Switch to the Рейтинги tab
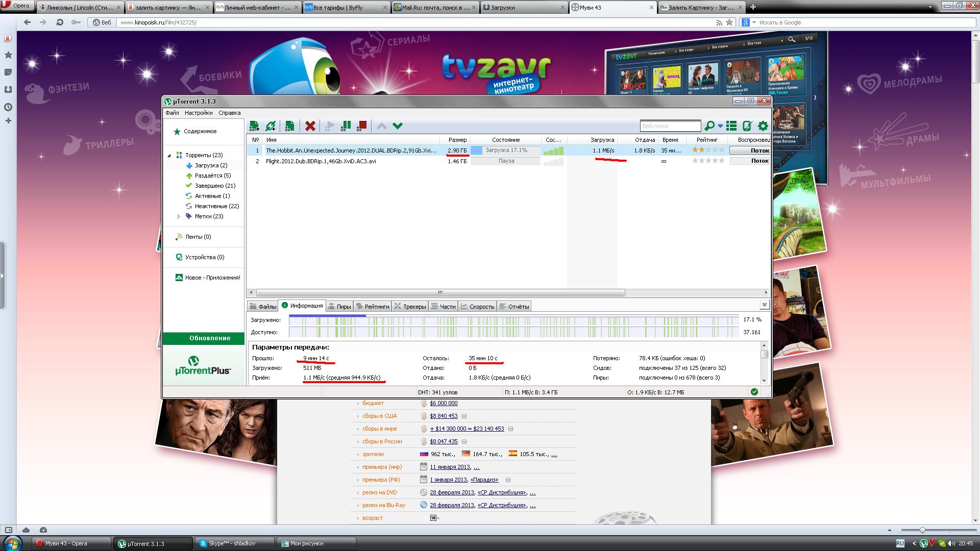The image size is (980, 551). pyautogui.click(x=373, y=306)
